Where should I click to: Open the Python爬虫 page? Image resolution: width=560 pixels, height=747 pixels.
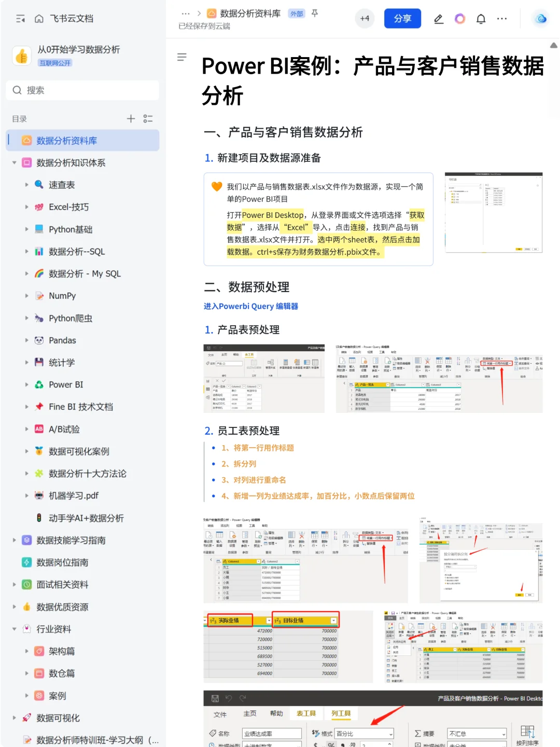[71, 318]
